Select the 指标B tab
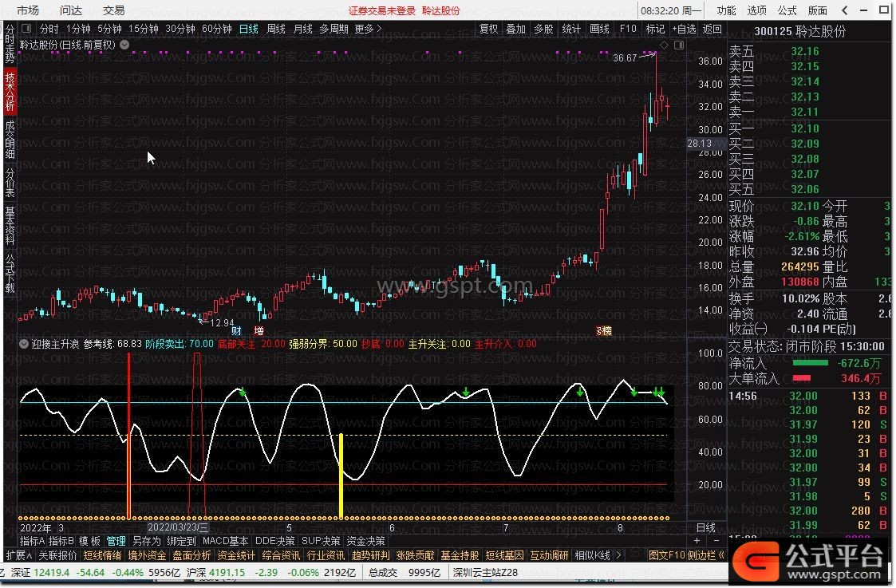 pos(61,541)
